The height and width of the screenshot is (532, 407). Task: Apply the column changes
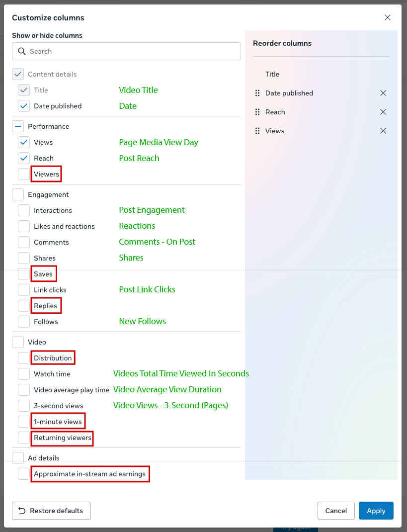coord(376,511)
